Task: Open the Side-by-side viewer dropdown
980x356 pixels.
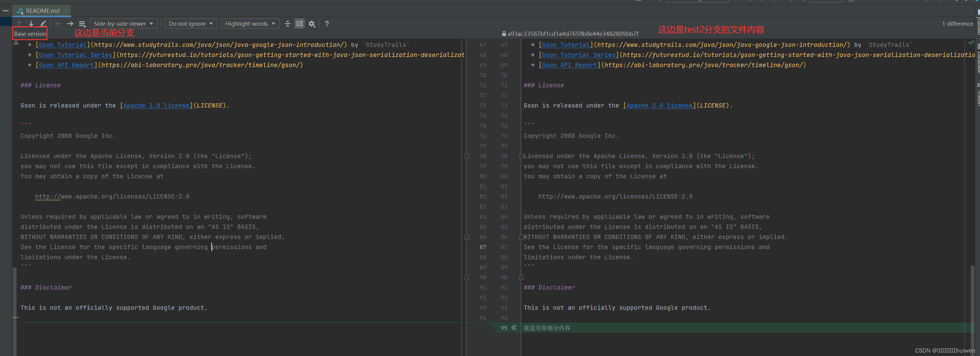Action: 123,24
